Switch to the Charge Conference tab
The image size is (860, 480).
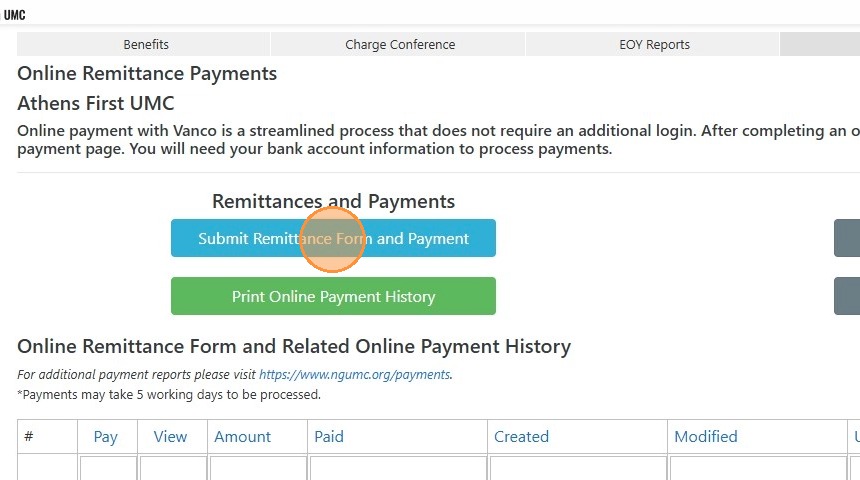click(x=400, y=44)
